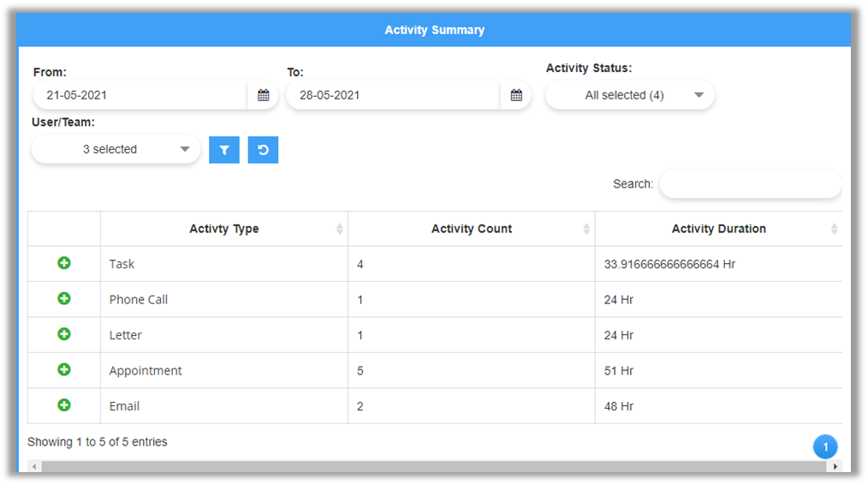Open the From date calendar picker
This screenshot has width=868, height=485.
click(x=263, y=95)
